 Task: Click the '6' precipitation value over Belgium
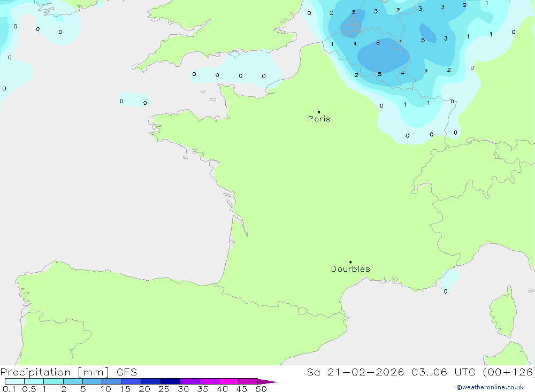click(378, 43)
